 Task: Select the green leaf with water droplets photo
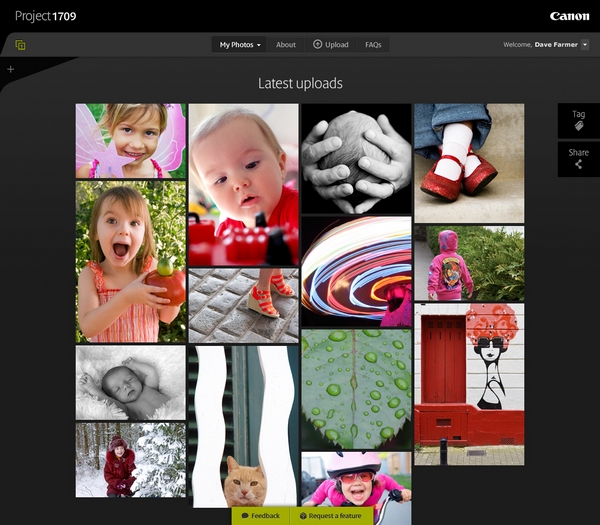pyautogui.click(x=356, y=388)
